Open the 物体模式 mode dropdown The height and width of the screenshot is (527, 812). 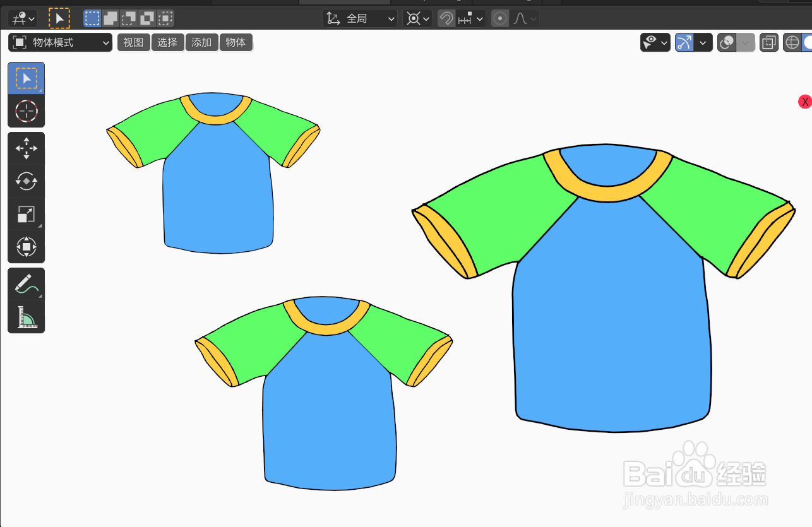pyautogui.click(x=61, y=42)
